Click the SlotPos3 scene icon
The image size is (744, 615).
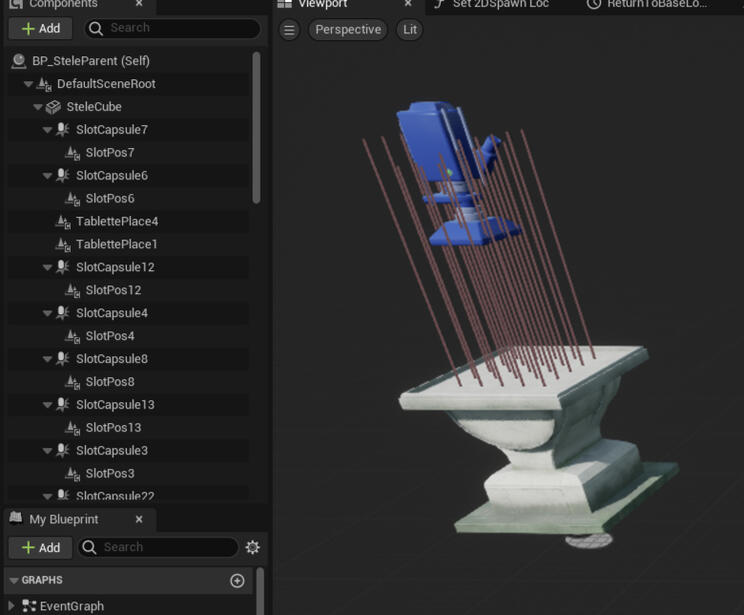pyautogui.click(x=72, y=474)
